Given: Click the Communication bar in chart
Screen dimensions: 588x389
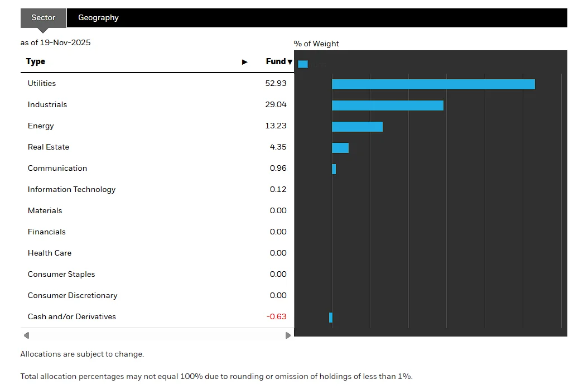Looking at the screenshot, I should (334, 169).
